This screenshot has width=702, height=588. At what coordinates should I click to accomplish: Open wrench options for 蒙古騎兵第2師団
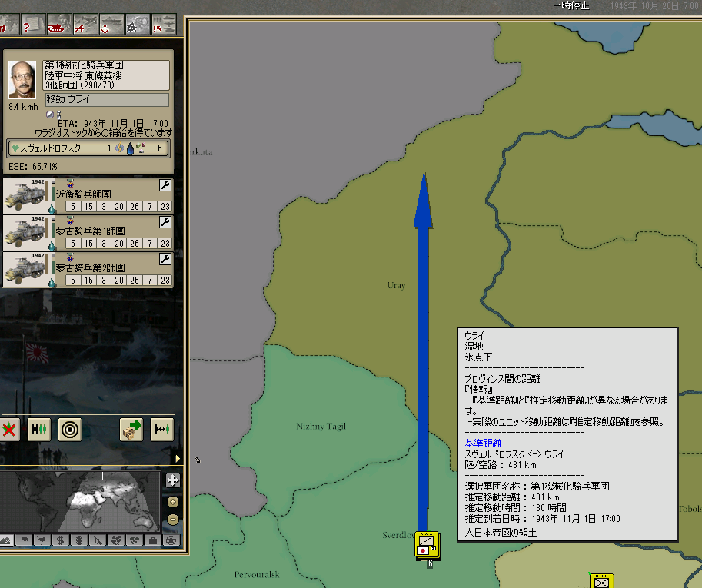pyautogui.click(x=165, y=259)
